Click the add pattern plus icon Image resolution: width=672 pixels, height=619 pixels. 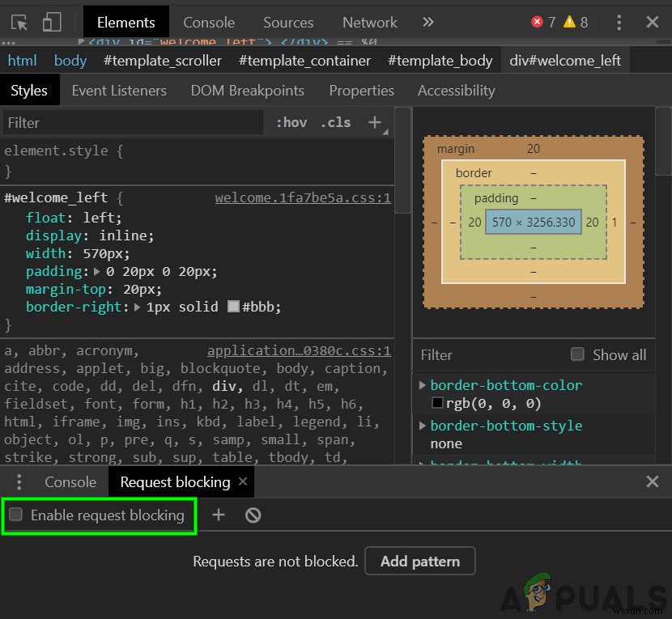(219, 515)
